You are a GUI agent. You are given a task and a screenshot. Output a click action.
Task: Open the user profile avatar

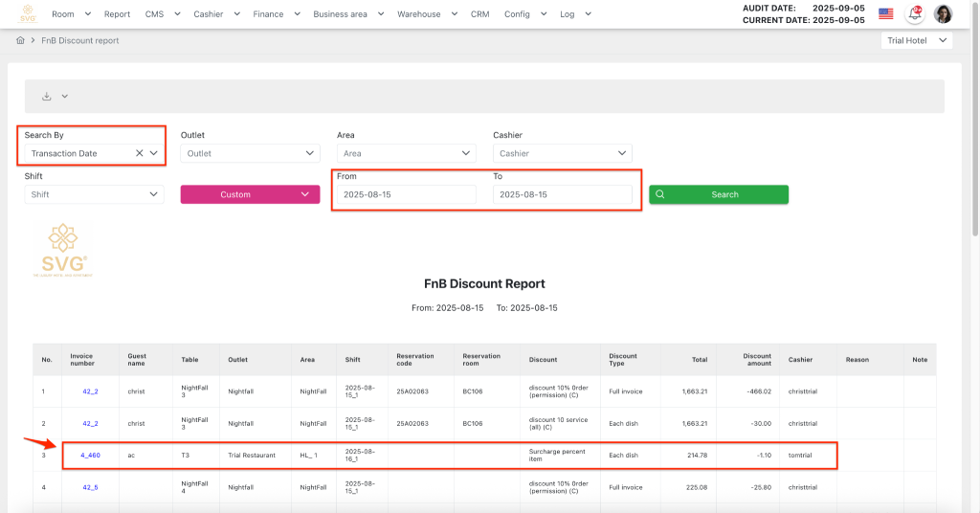point(943,13)
